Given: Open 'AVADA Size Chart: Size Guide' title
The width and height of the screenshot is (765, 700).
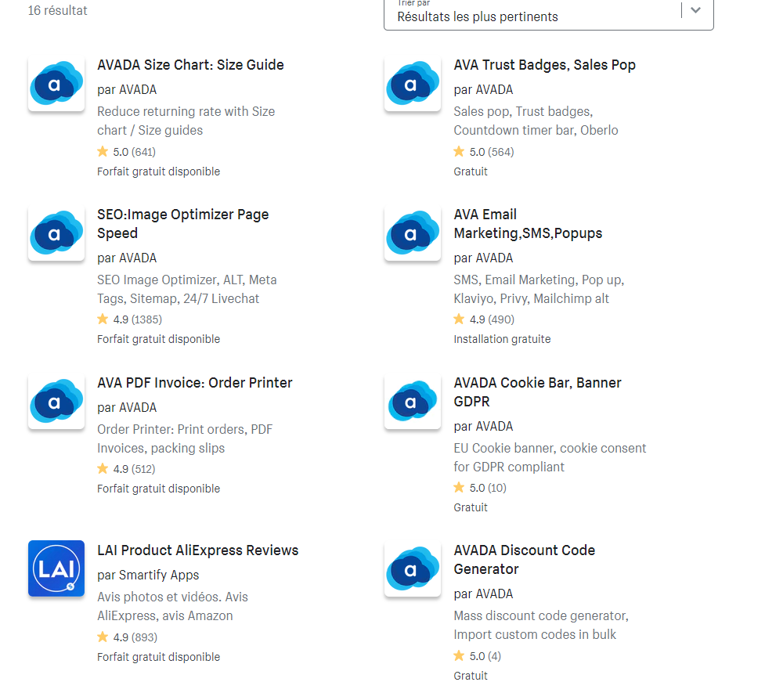Looking at the screenshot, I should click(190, 65).
